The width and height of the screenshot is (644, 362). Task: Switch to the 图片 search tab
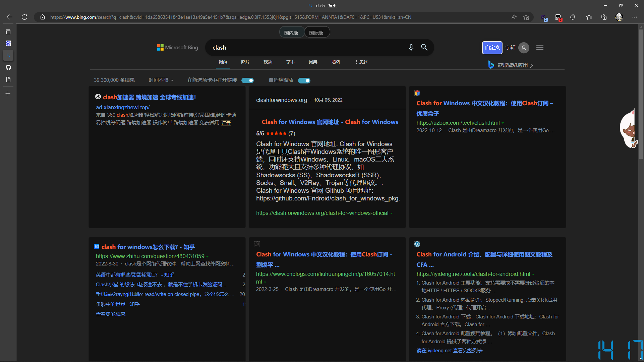tap(245, 62)
